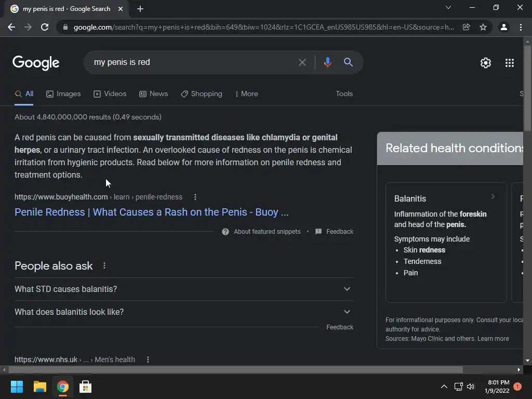
Task: Open Microsoft Store from taskbar
Action: pyautogui.click(x=85, y=387)
